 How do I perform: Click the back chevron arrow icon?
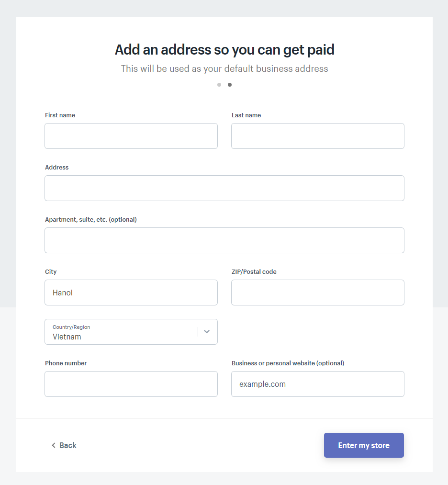(54, 445)
